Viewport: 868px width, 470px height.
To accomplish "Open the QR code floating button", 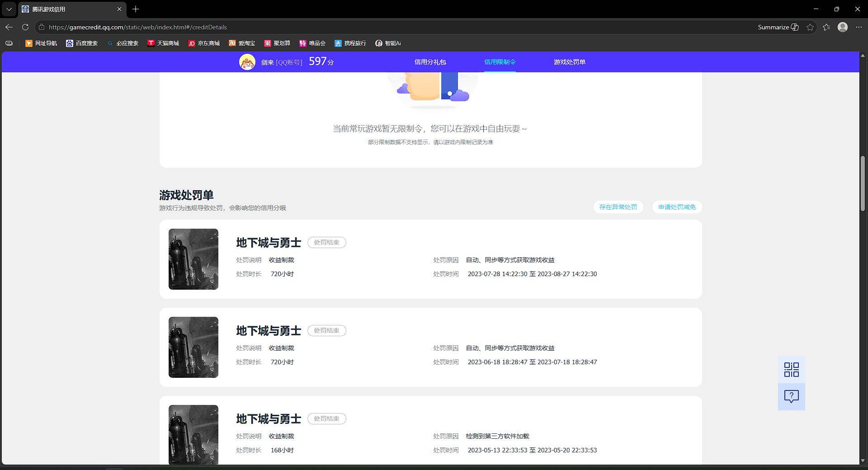I will [x=791, y=370].
